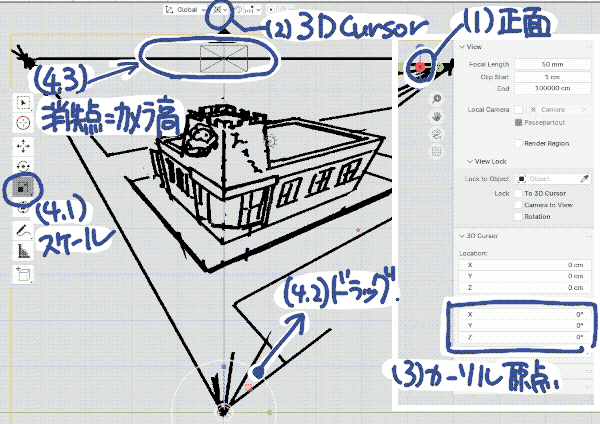
Task: Select the Select Box tool
Action: 23,103
